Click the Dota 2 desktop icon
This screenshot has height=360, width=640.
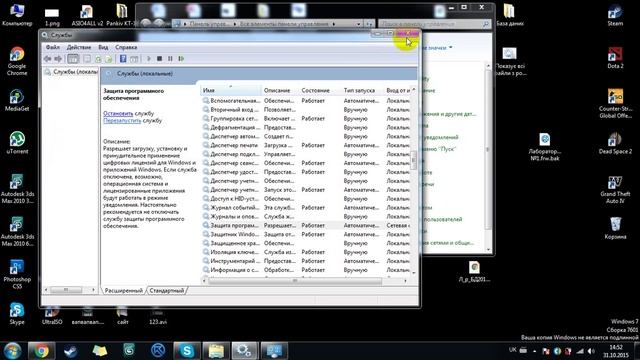(x=615, y=58)
